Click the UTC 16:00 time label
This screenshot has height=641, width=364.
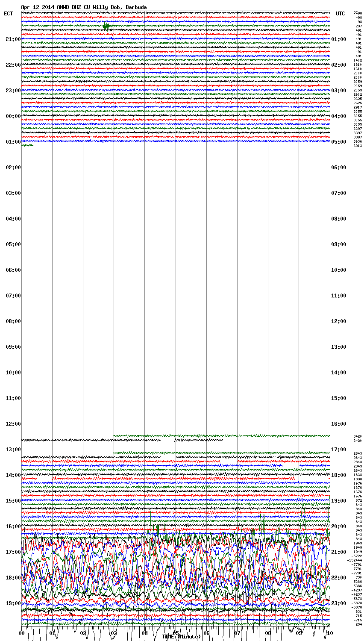339,424
